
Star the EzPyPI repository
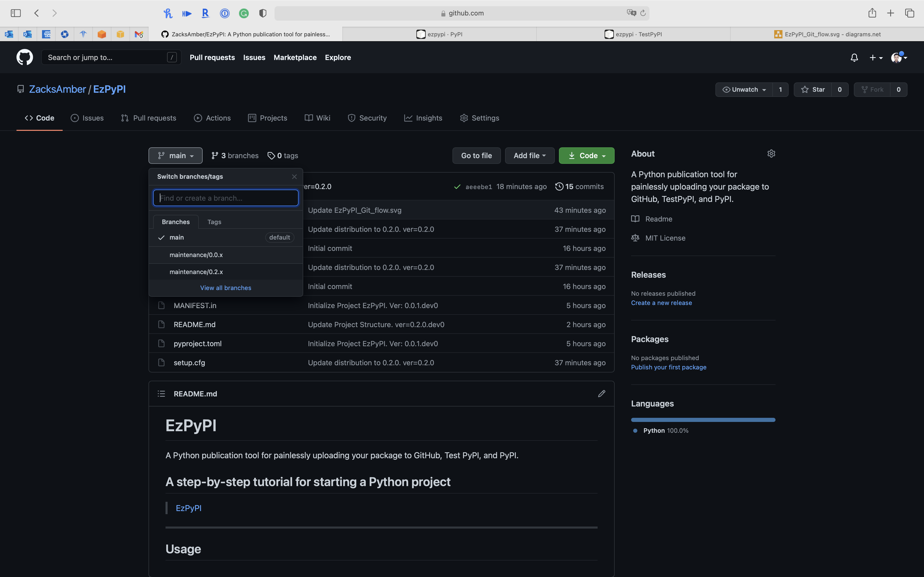(813, 90)
